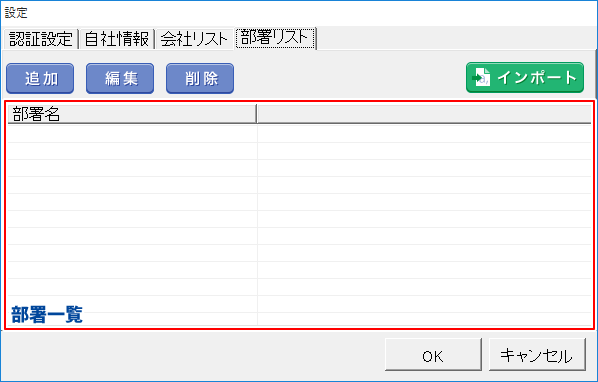Image resolution: width=598 pixels, height=382 pixels.
Task: Click the 部署一覧 label text
Action: (47, 315)
